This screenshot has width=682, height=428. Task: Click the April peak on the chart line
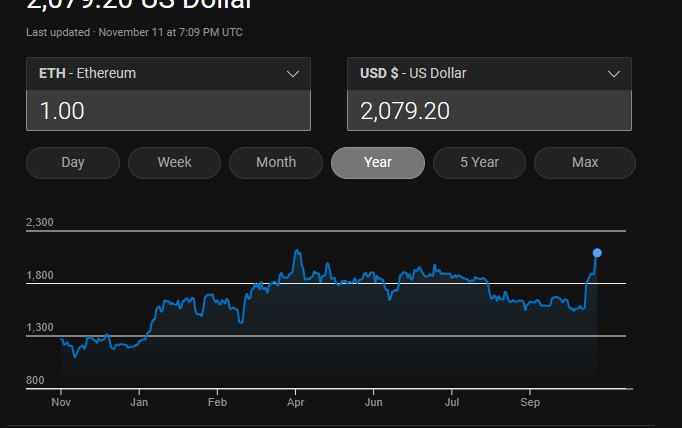(x=297, y=251)
